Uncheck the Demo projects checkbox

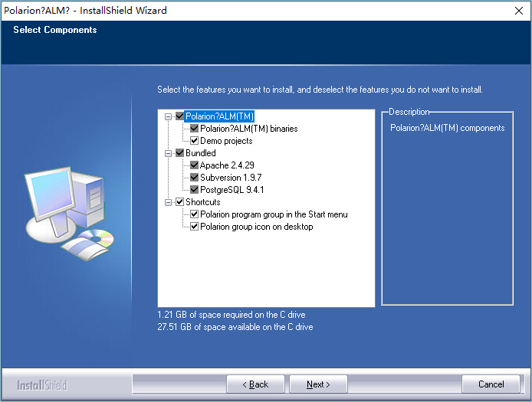tap(194, 141)
